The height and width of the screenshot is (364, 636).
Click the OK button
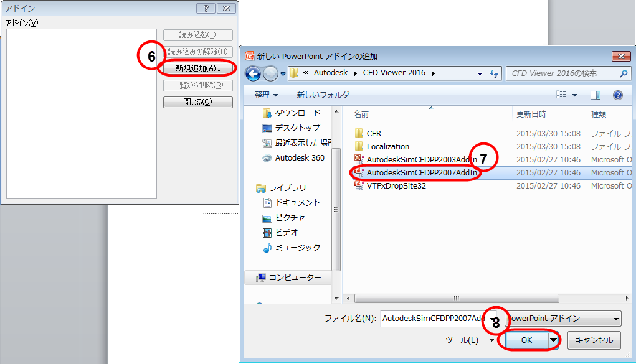coord(526,340)
